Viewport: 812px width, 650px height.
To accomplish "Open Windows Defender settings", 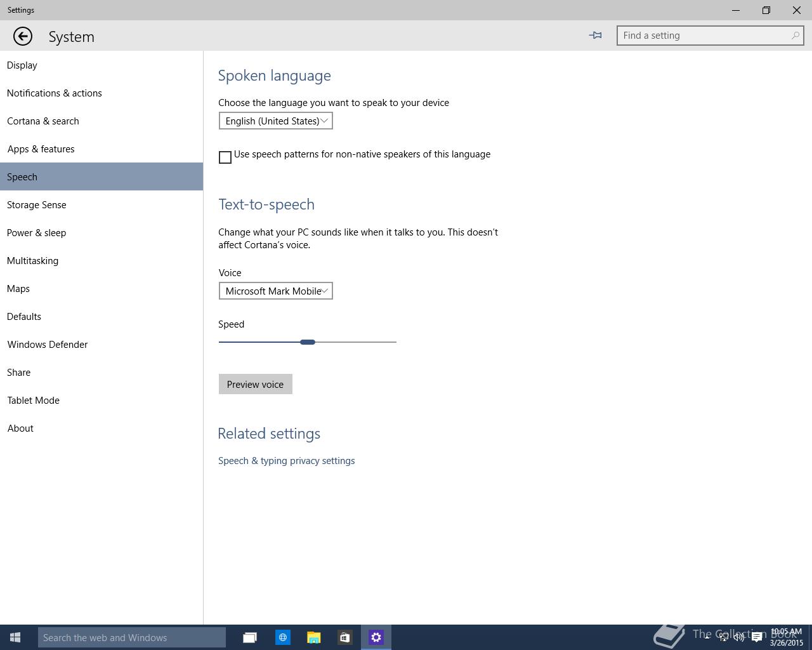I will coord(101,344).
